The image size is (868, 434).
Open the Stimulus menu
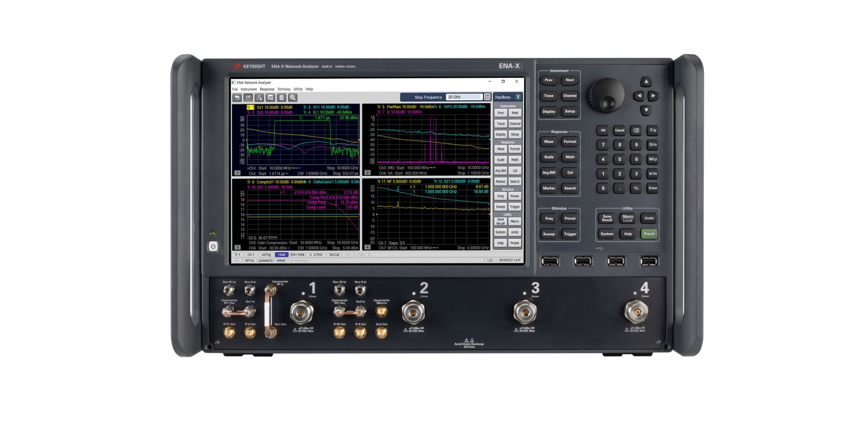coord(284,89)
